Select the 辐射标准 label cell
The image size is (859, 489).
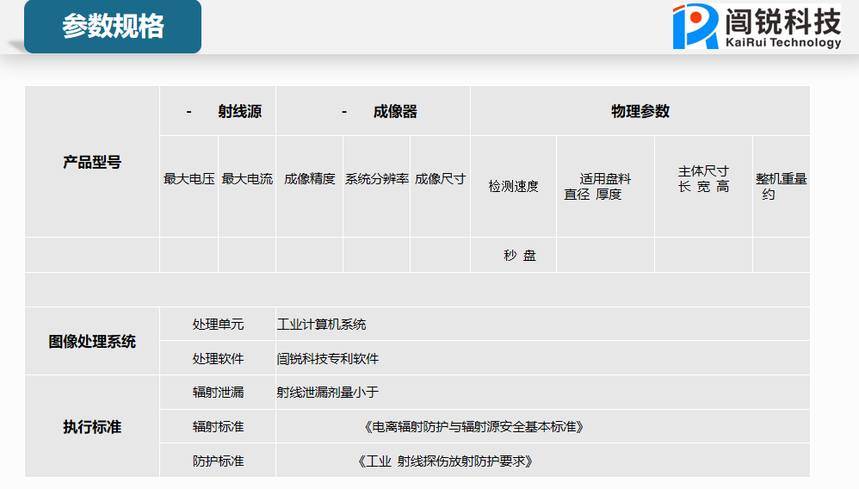[218, 427]
